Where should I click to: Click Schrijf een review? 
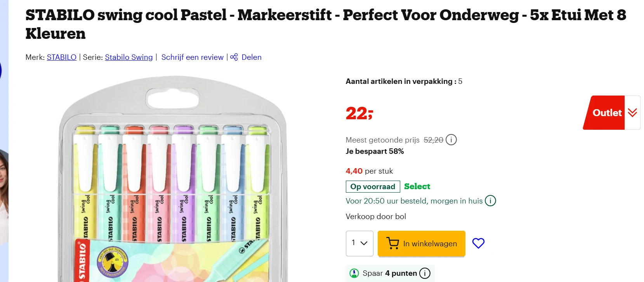[192, 57]
